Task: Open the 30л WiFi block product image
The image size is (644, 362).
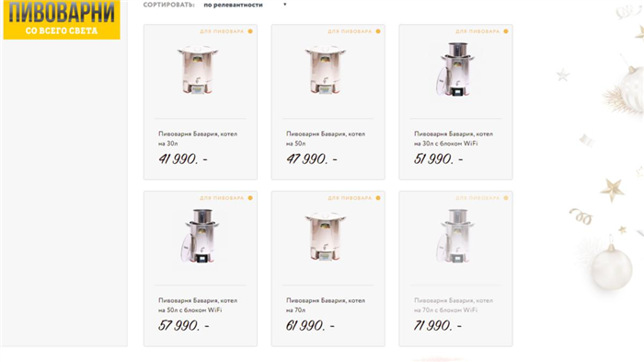Action: (454, 69)
